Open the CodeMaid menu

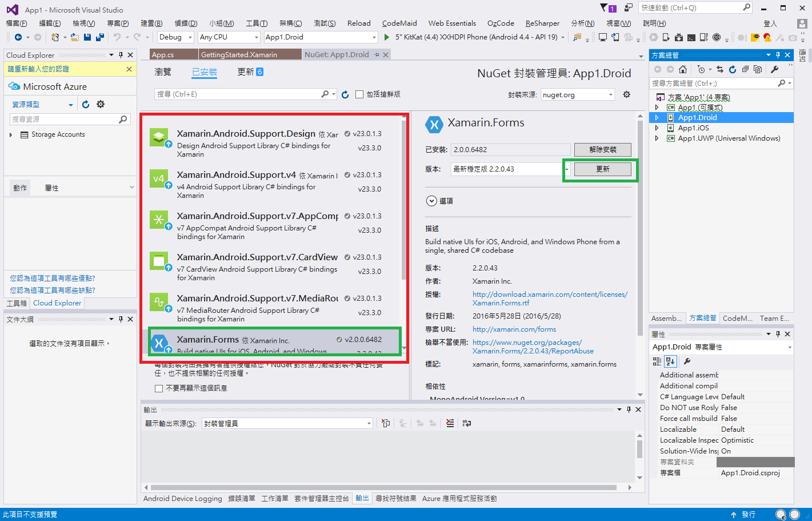click(x=399, y=23)
